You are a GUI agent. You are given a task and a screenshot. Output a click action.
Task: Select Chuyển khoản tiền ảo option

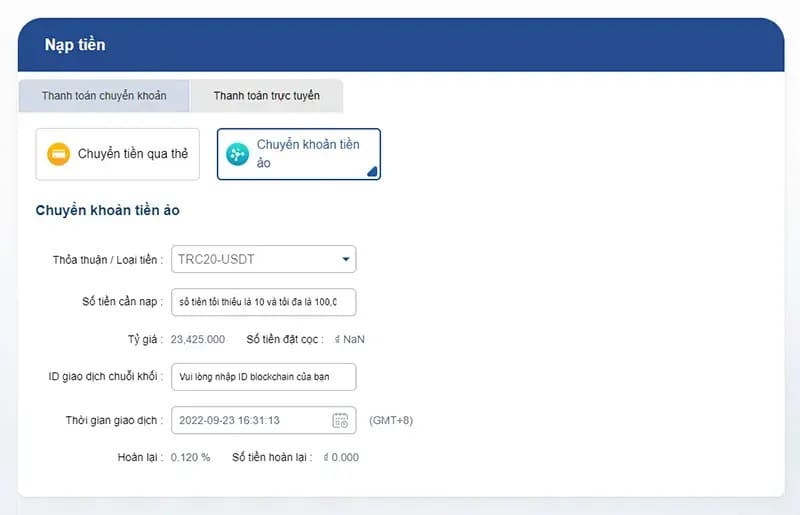[x=299, y=154]
